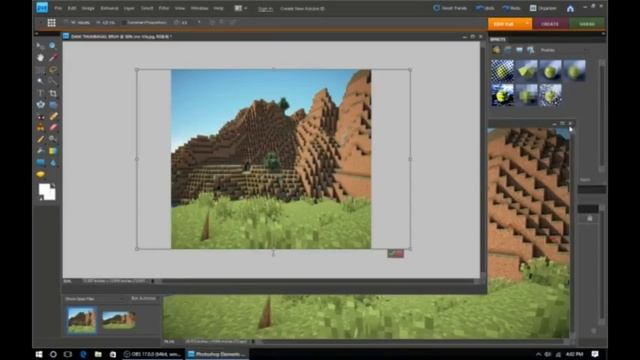
Task: Open the Show Open Files dropdown
Action: tap(94, 299)
